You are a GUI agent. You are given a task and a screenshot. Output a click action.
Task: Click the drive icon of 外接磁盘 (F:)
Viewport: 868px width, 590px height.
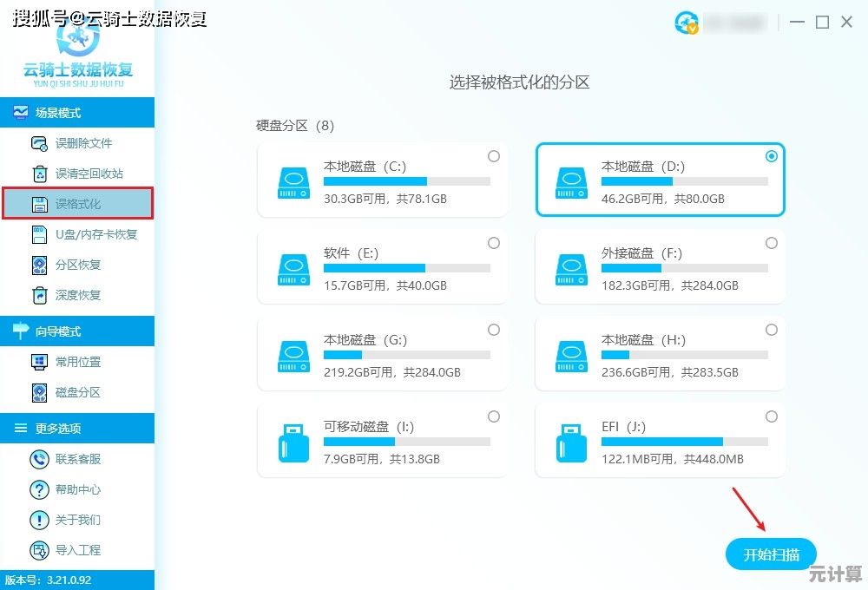click(x=571, y=270)
